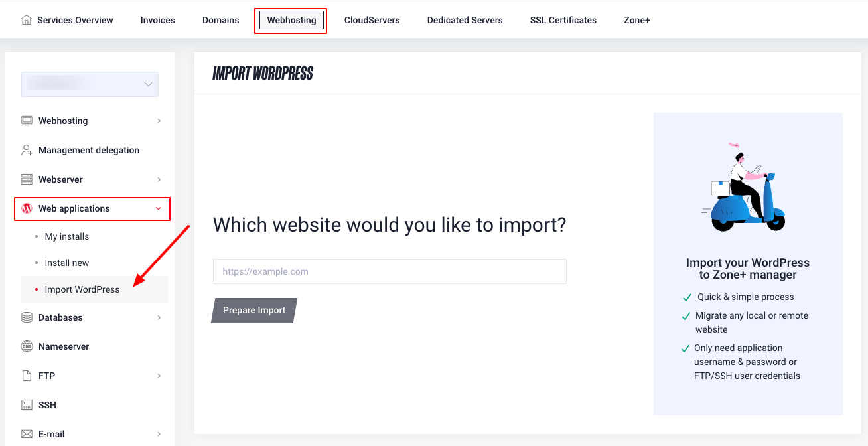
Task: Collapse the Web applications section chevron
Action: pos(158,208)
